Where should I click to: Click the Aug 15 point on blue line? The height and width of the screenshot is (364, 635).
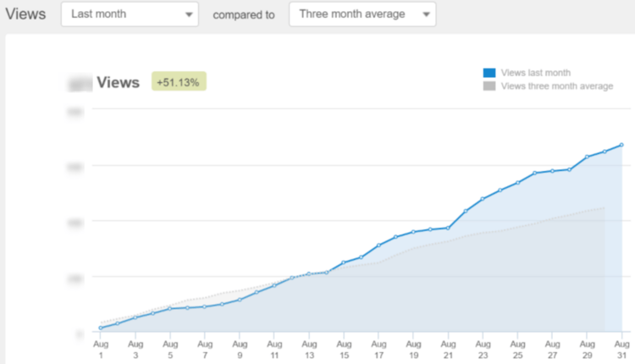coord(344,262)
